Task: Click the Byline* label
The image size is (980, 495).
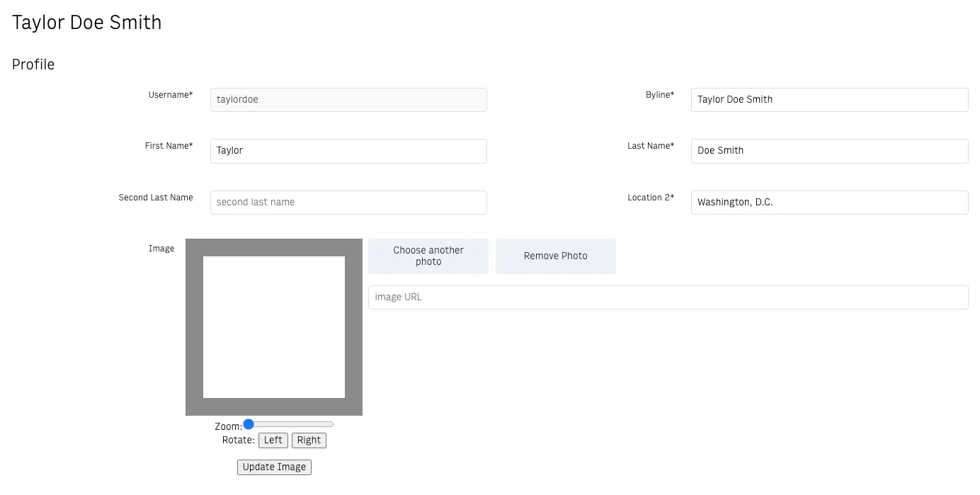Action: click(660, 95)
